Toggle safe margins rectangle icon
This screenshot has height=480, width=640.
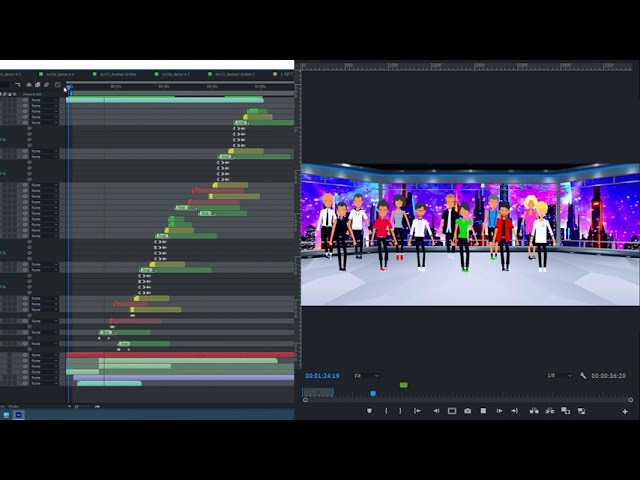pyautogui.click(x=452, y=411)
